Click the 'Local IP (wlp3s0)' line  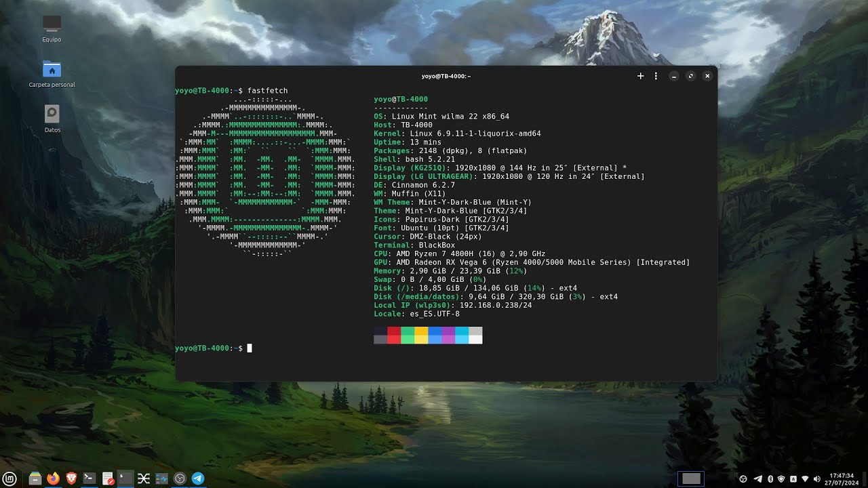pyautogui.click(x=453, y=305)
